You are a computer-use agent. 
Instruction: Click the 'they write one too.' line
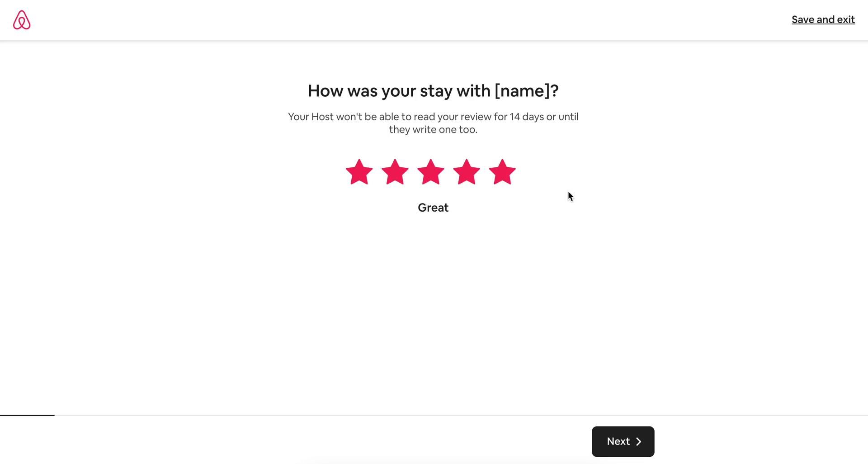(433, 129)
